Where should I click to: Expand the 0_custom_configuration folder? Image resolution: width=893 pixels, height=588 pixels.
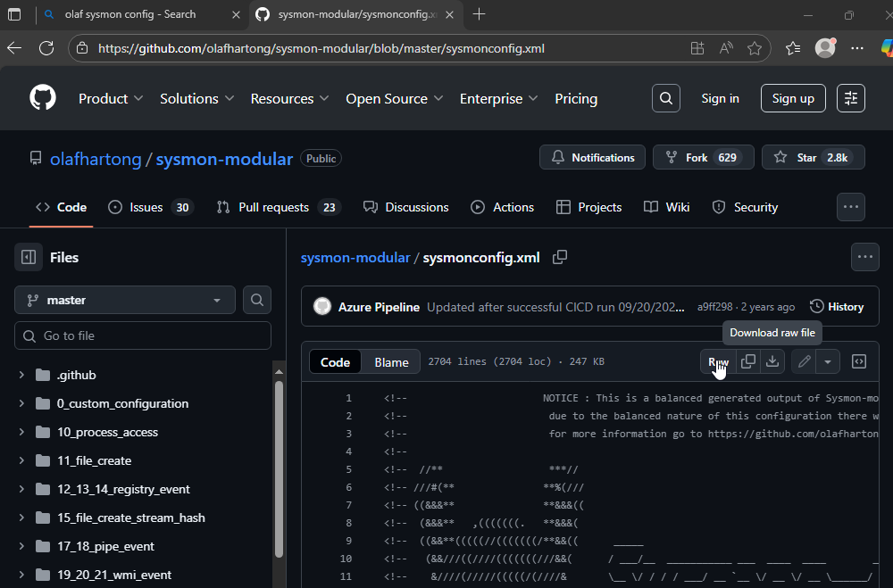pyautogui.click(x=21, y=403)
